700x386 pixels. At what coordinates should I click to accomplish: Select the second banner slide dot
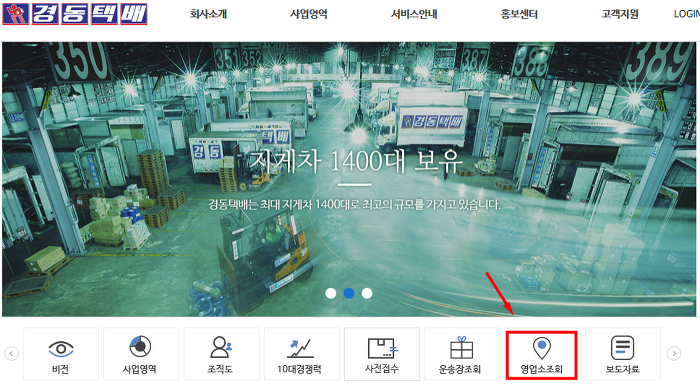pyautogui.click(x=349, y=293)
